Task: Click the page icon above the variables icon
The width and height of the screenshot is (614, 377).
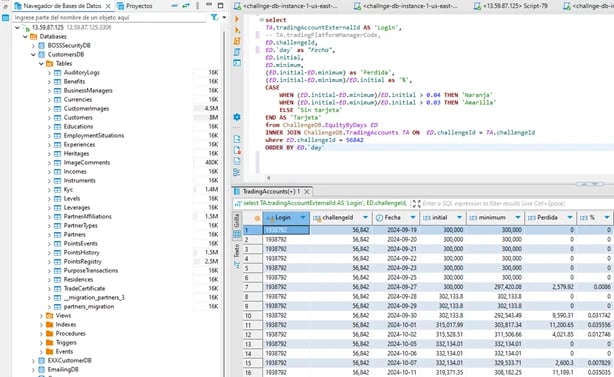Action: (x=237, y=161)
